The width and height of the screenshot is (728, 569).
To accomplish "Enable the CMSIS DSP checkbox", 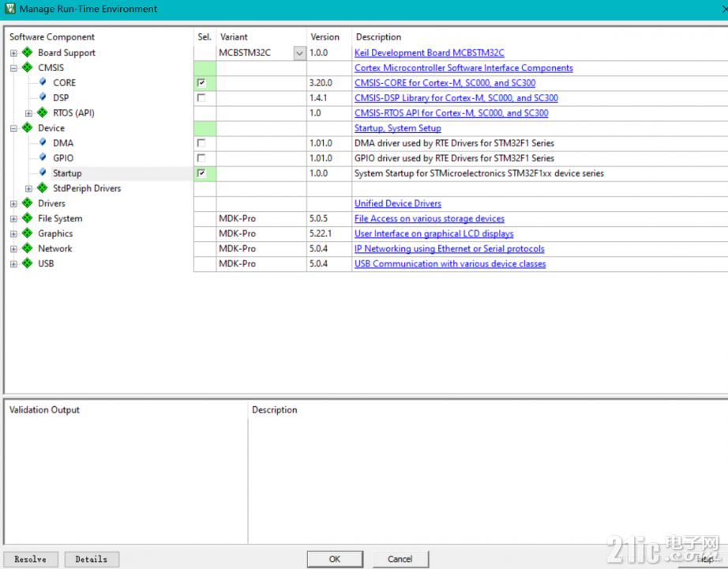I will [201, 98].
